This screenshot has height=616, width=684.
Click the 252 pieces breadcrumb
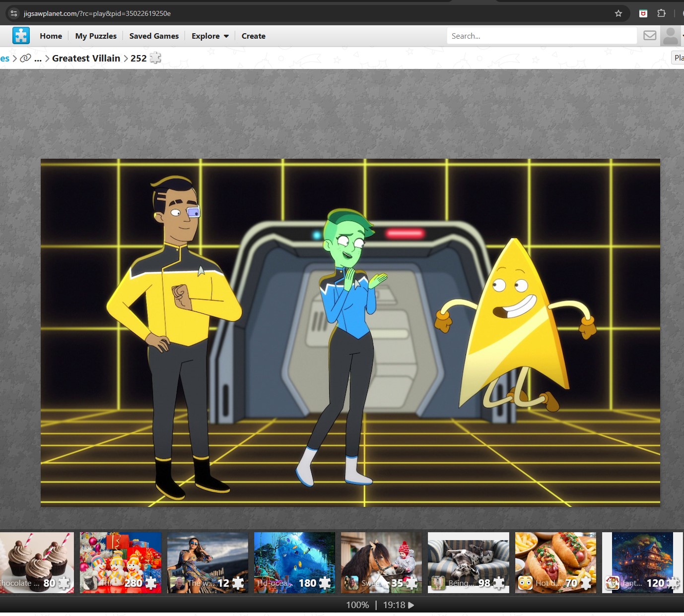click(138, 58)
